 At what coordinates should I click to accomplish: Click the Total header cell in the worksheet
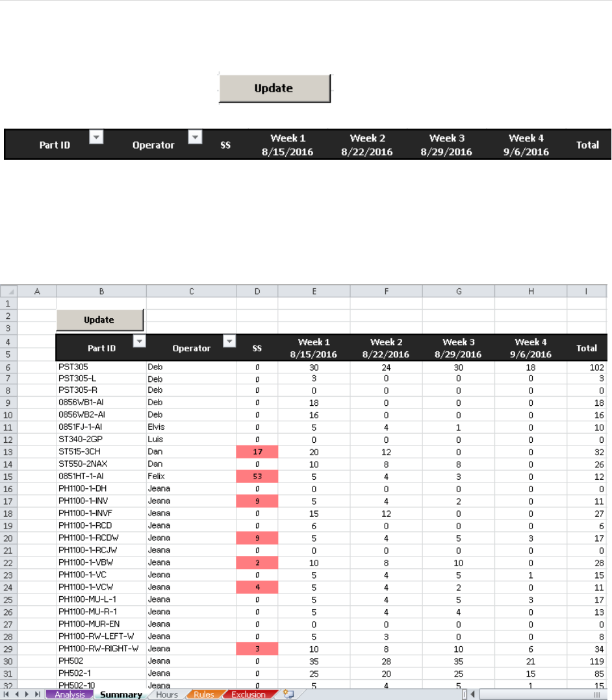point(587,348)
